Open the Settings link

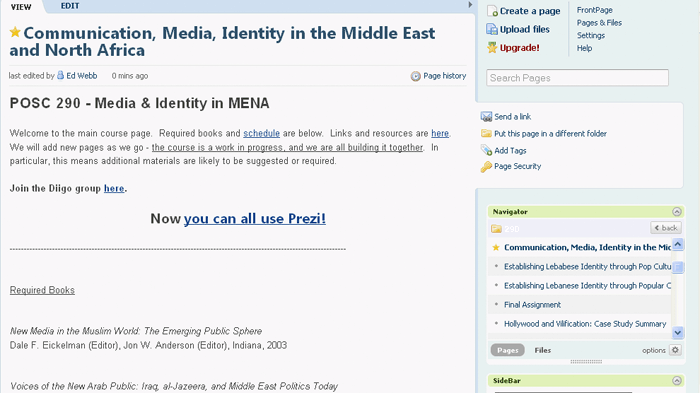[x=591, y=35]
